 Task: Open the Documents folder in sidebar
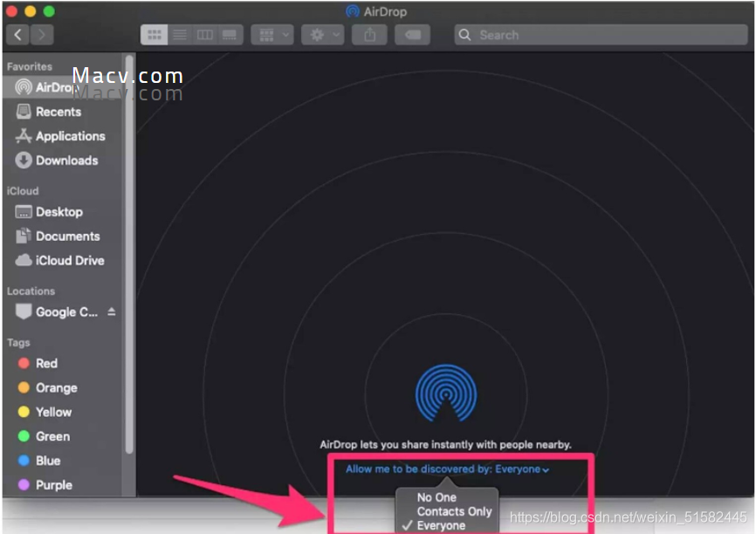coord(63,236)
